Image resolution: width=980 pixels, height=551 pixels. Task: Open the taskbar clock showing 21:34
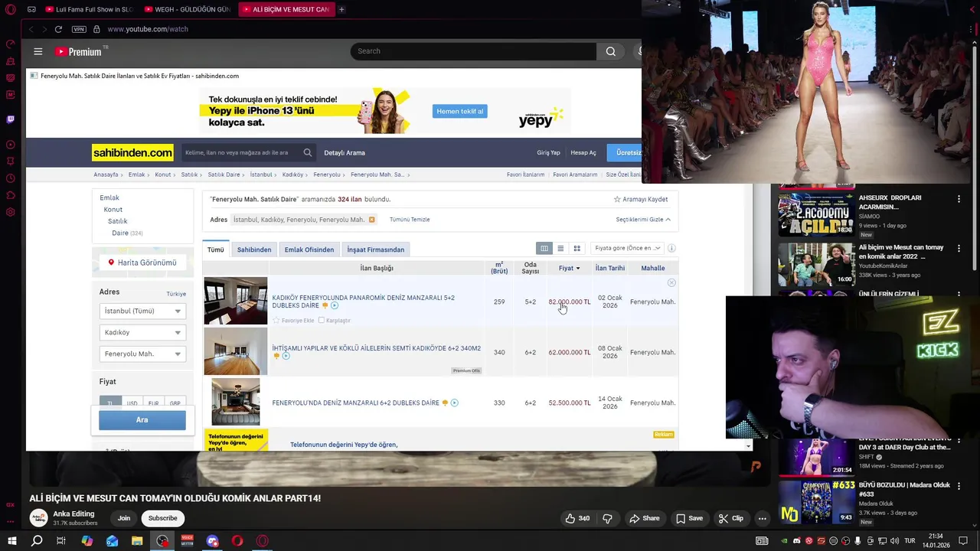click(x=936, y=541)
